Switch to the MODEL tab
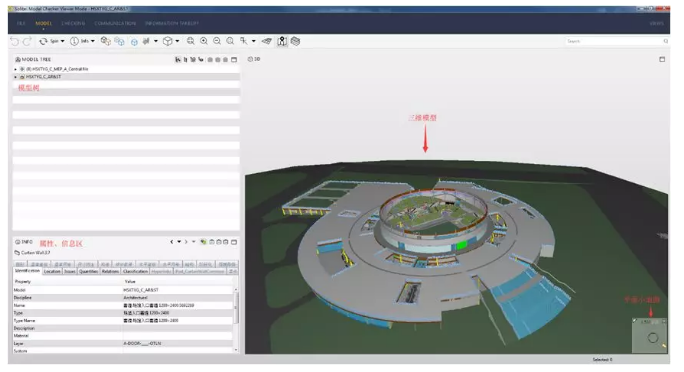 pyautogui.click(x=44, y=23)
